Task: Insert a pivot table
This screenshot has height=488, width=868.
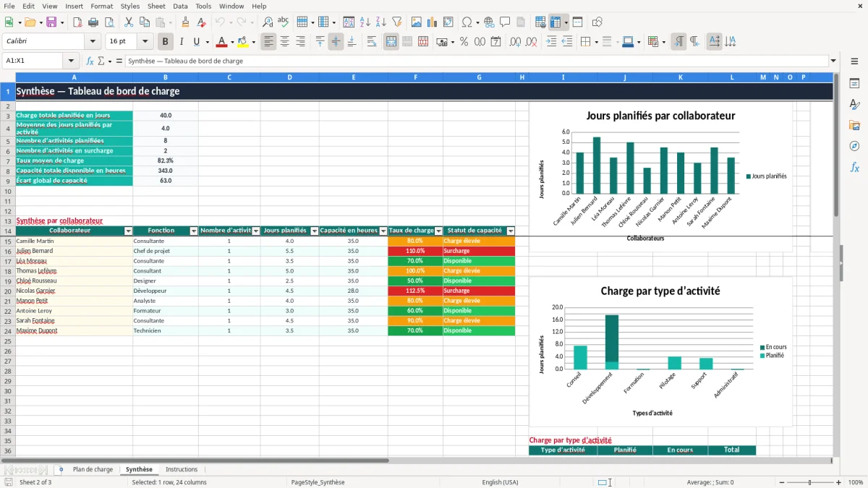Action: point(448,22)
